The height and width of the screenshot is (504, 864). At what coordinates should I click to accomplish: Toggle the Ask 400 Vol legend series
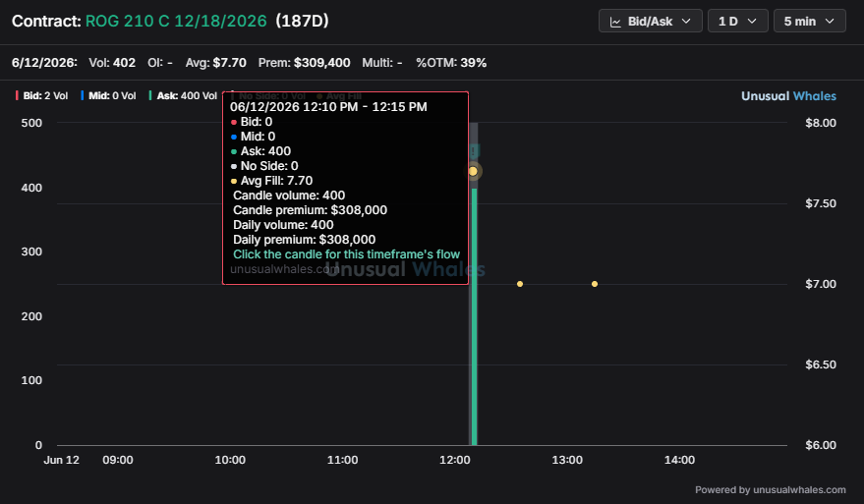click(184, 96)
